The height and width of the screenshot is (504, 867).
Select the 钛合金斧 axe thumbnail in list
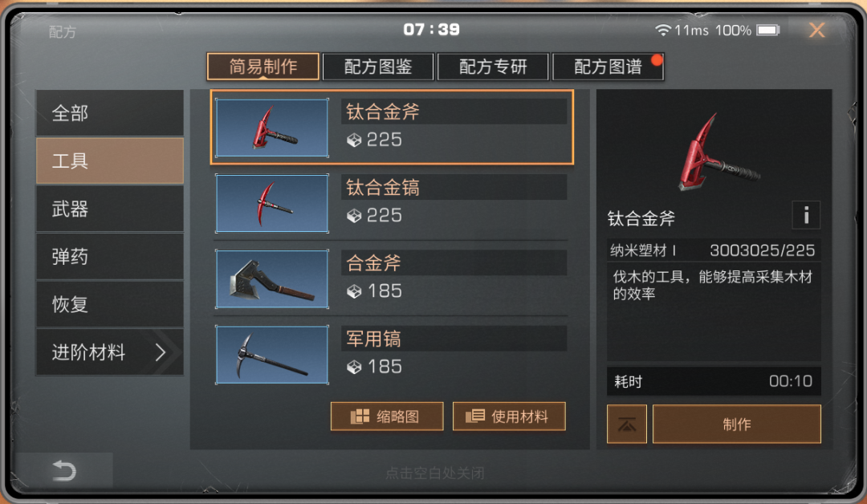click(x=272, y=128)
